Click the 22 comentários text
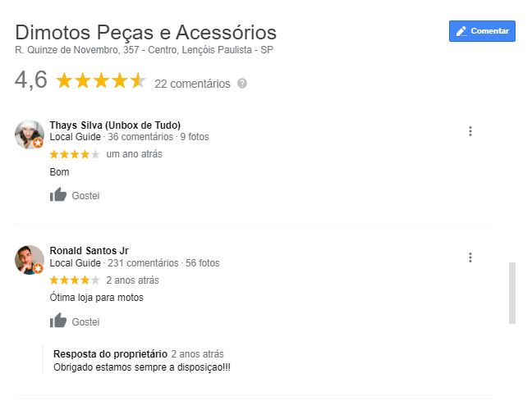Viewport: 532px width, 410px height. tap(192, 84)
